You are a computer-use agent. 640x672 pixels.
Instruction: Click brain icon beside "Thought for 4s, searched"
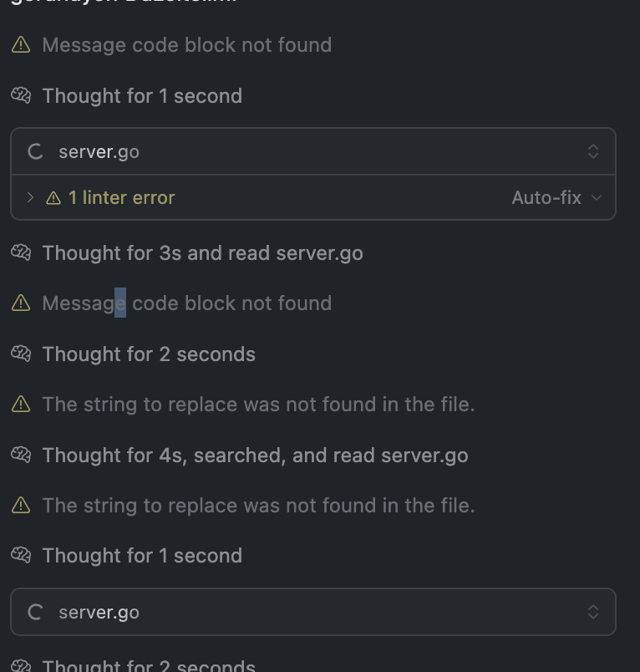point(21,455)
